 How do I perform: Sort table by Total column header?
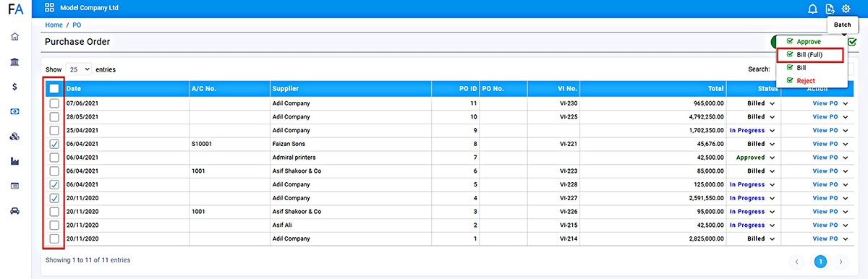(653, 89)
